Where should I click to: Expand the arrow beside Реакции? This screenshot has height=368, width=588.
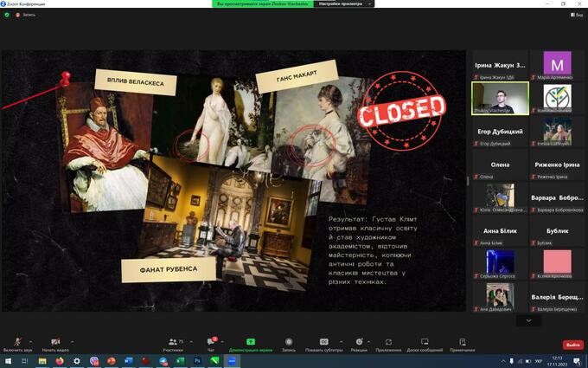pos(368,341)
